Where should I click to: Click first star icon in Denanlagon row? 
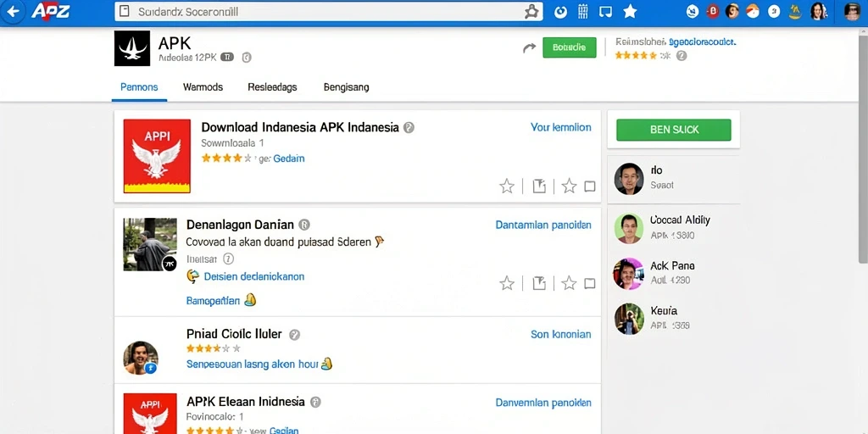point(507,283)
